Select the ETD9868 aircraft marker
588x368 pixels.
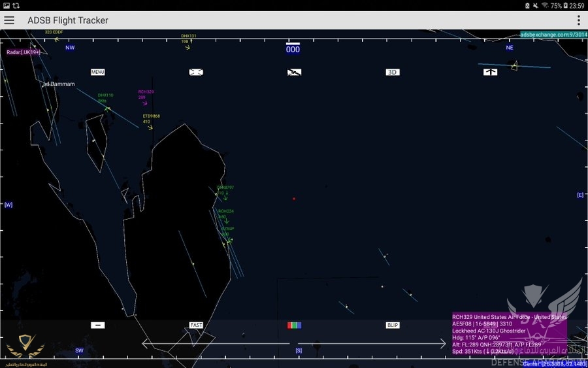tap(150, 127)
